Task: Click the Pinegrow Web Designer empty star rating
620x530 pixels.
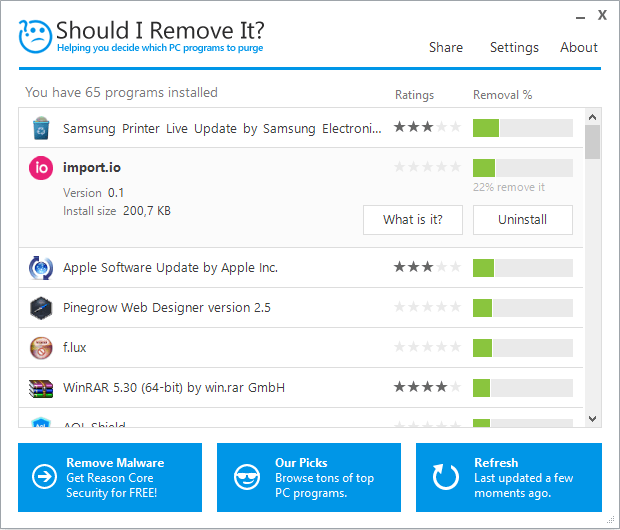Action: 427,307
